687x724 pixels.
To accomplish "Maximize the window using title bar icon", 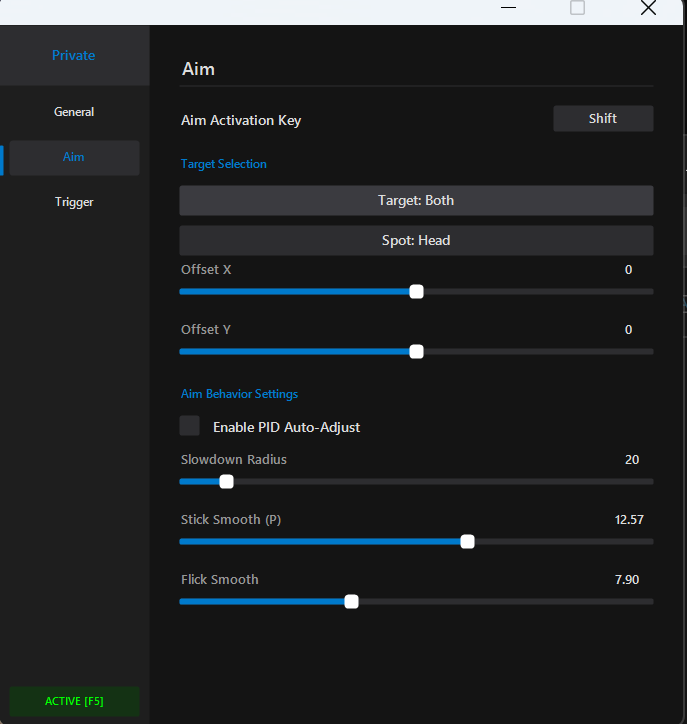I will pyautogui.click(x=577, y=8).
